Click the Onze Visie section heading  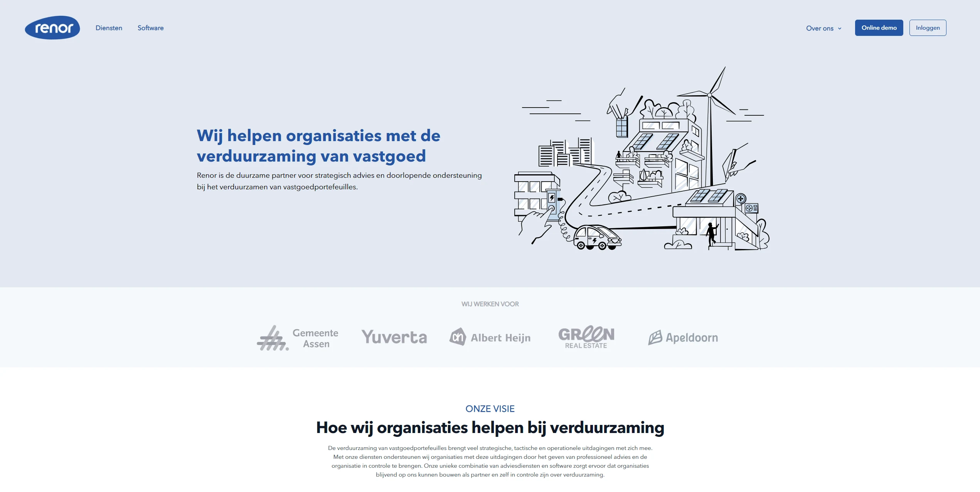[x=489, y=409]
